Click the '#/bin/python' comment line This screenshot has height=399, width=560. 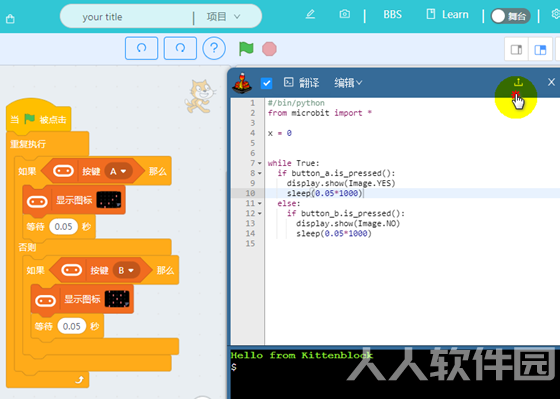pos(296,103)
